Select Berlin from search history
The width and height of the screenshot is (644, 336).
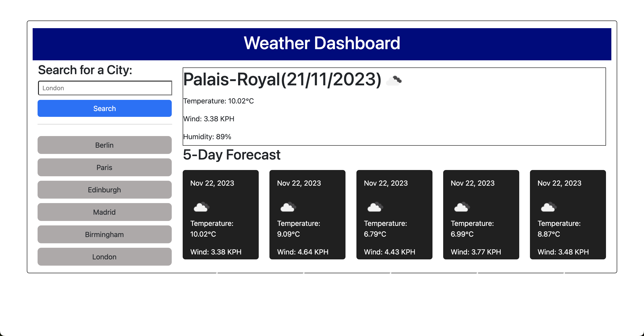coord(104,145)
